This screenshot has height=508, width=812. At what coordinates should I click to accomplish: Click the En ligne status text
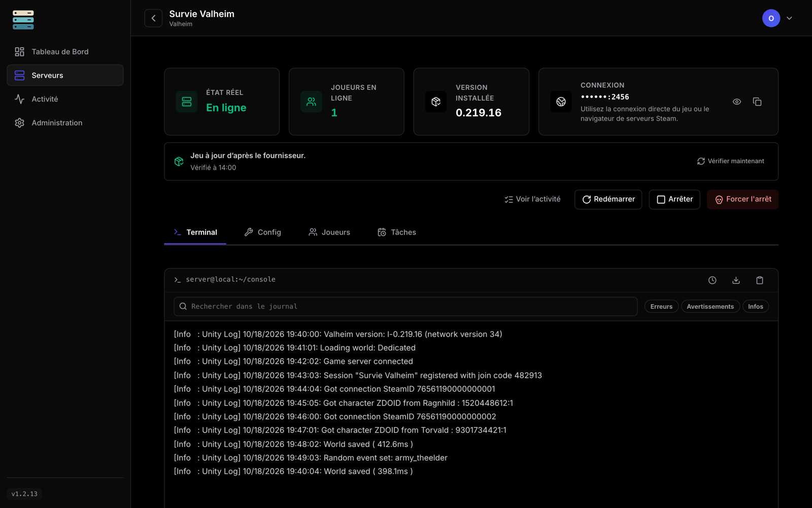pos(226,108)
